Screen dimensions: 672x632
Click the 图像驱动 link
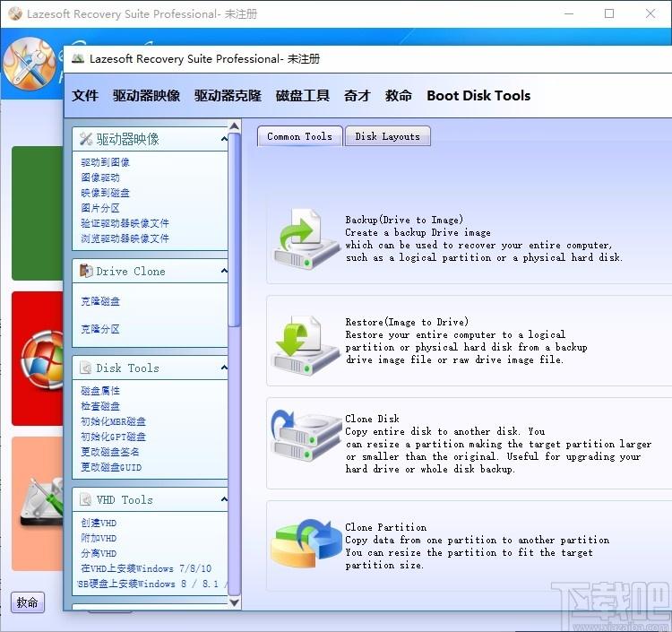pyautogui.click(x=100, y=177)
